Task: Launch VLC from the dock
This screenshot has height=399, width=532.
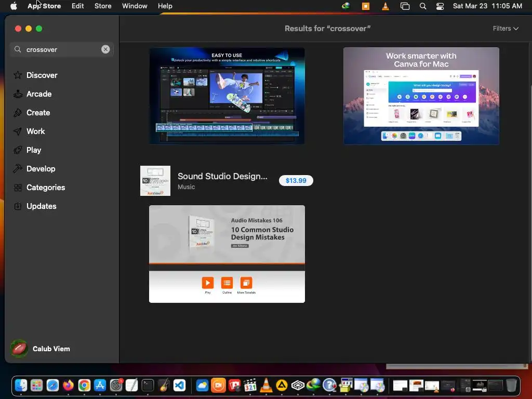Action: (x=266, y=385)
